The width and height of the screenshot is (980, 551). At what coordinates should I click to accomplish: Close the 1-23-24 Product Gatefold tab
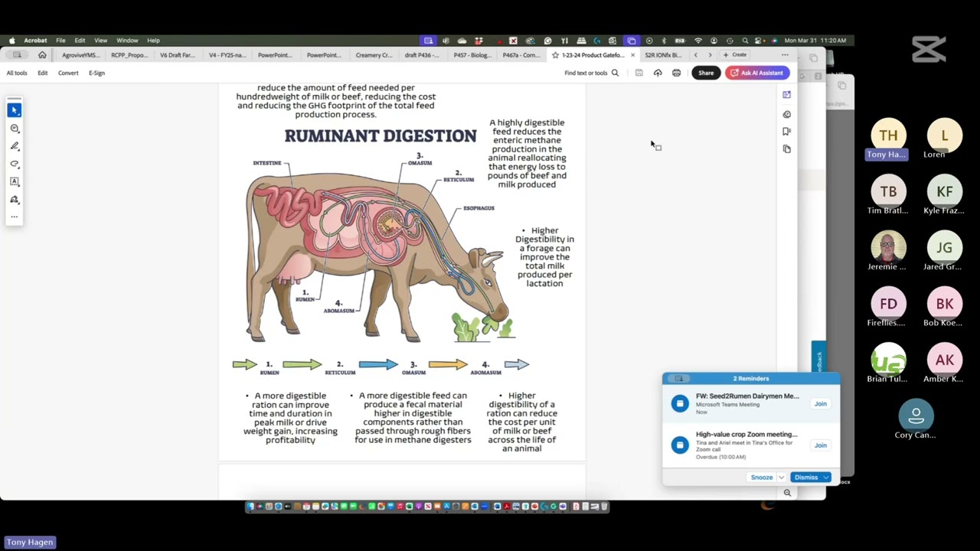[632, 55]
